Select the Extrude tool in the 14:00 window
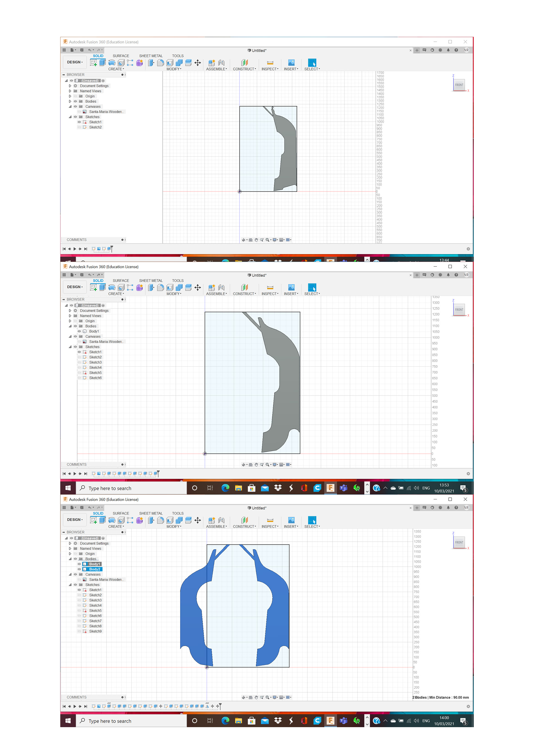 [x=103, y=520]
